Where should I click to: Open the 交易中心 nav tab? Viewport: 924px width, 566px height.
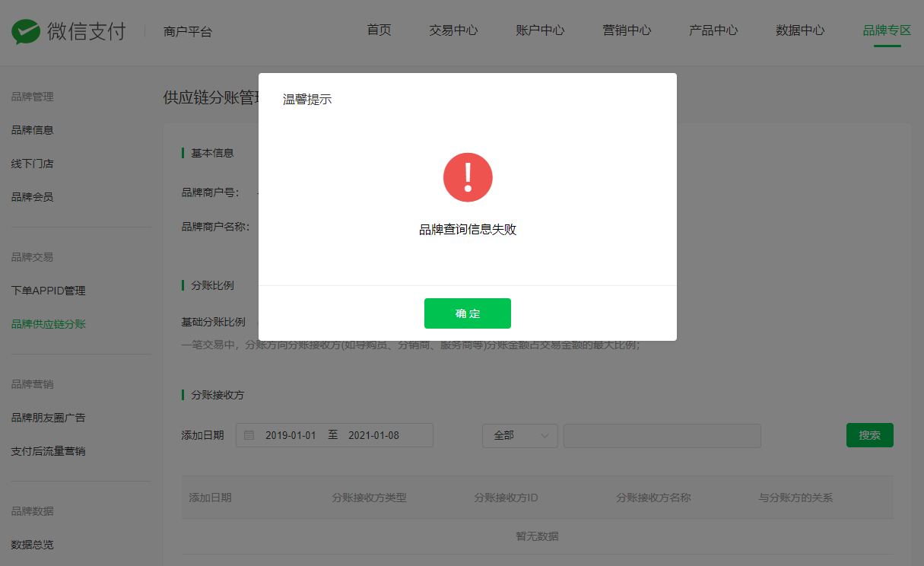(453, 30)
